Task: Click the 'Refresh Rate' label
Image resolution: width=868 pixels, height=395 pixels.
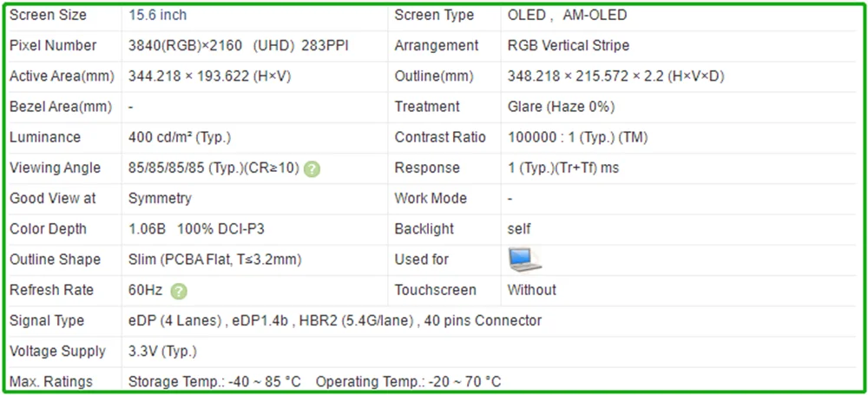Action: 53,290
